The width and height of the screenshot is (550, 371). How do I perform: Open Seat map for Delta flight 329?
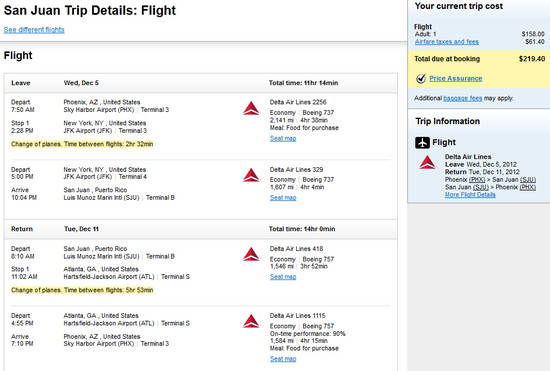[283, 198]
